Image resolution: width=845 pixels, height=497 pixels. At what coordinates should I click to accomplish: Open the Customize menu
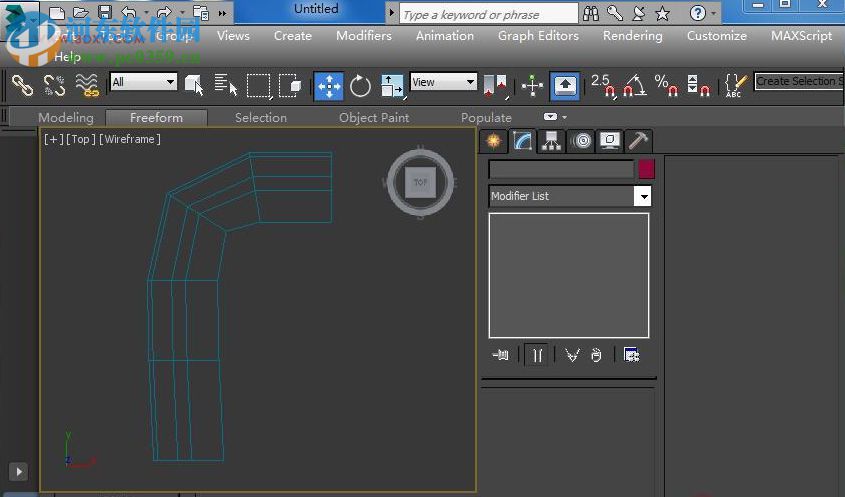coord(717,36)
